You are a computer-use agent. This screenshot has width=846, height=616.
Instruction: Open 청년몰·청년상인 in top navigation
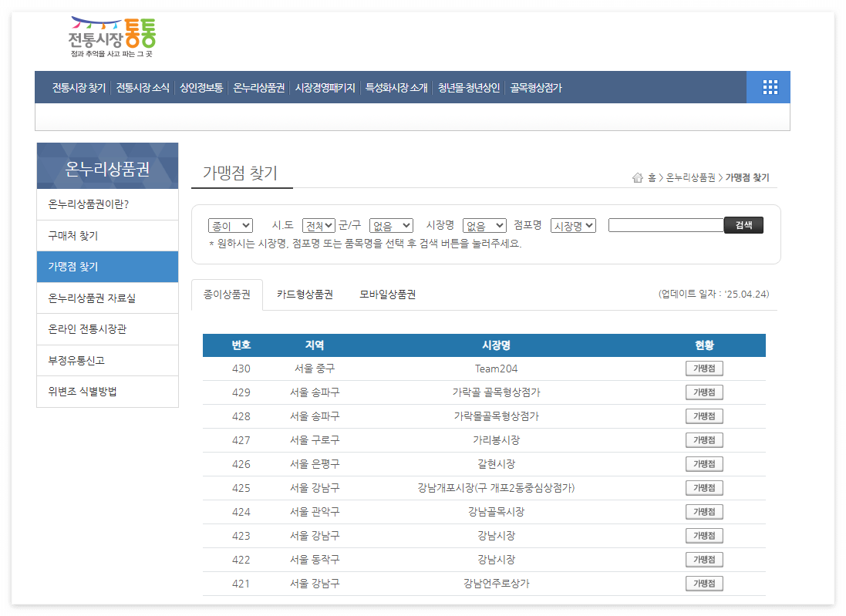(x=469, y=88)
